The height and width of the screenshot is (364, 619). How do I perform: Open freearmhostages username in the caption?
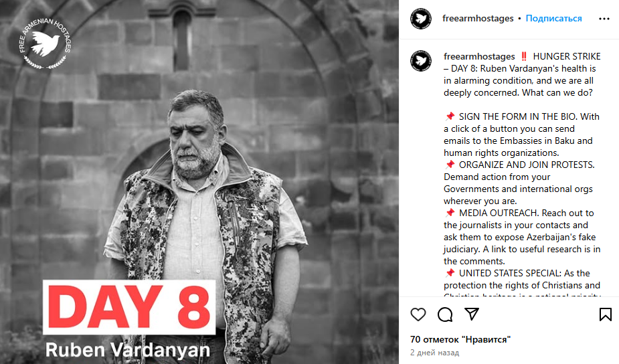[x=479, y=56]
